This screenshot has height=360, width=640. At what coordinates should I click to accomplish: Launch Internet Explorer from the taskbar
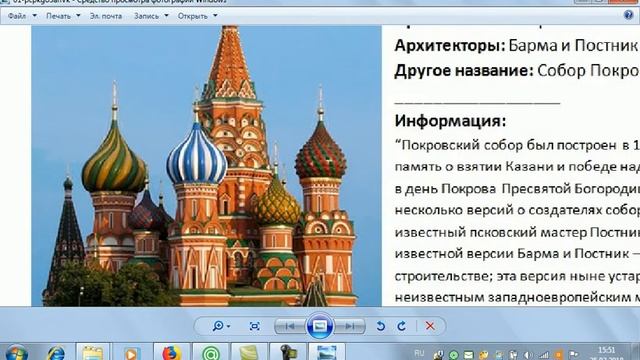pyautogui.click(x=56, y=353)
